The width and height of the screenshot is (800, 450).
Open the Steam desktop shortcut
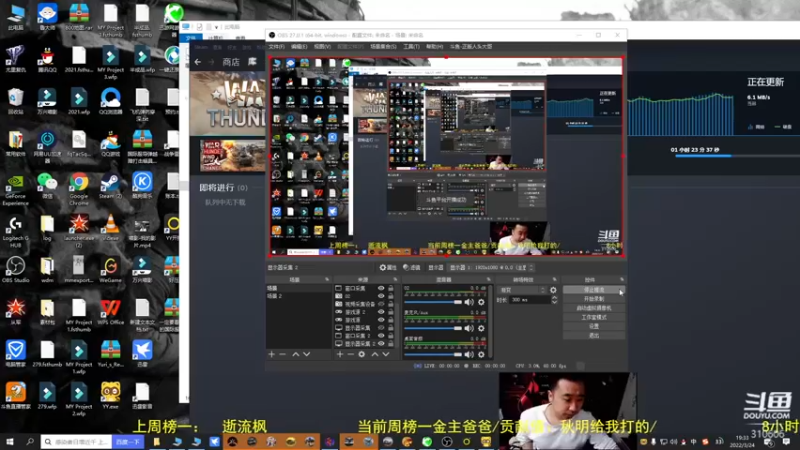110,186
